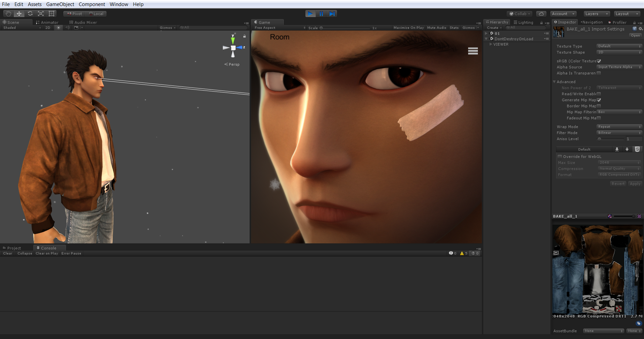Image resolution: width=644 pixels, height=339 pixels.
Task: Open the Account dropdown
Action: [563, 14]
